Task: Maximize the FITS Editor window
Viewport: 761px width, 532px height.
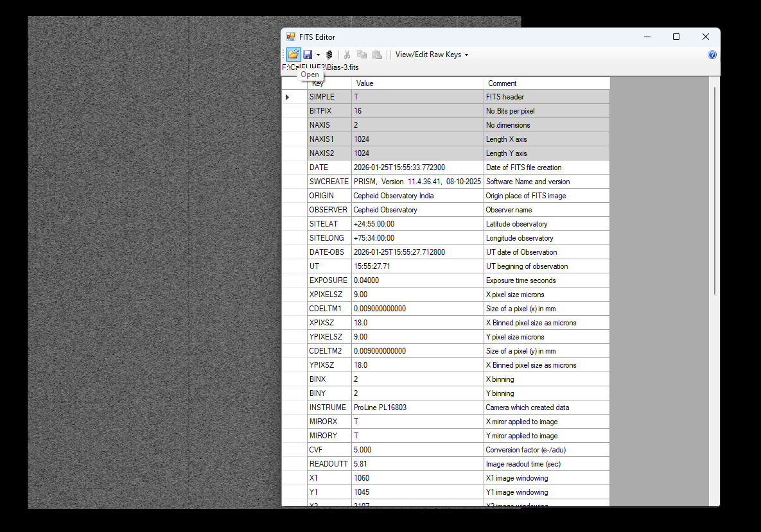Action: tap(676, 37)
